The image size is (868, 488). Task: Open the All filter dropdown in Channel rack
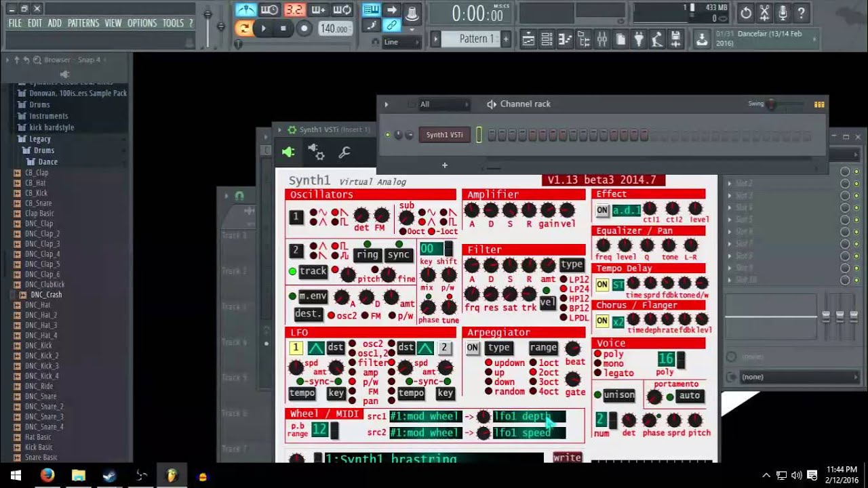point(443,104)
